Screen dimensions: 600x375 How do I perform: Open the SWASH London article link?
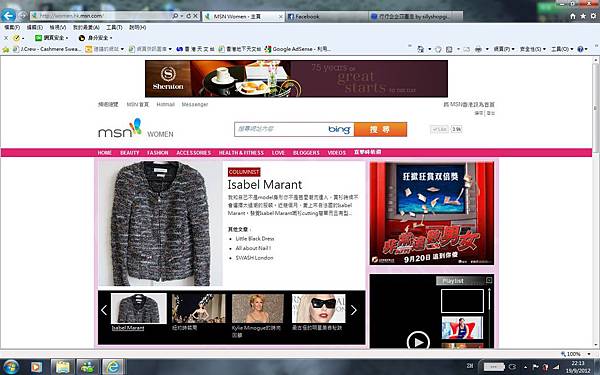coord(254,258)
